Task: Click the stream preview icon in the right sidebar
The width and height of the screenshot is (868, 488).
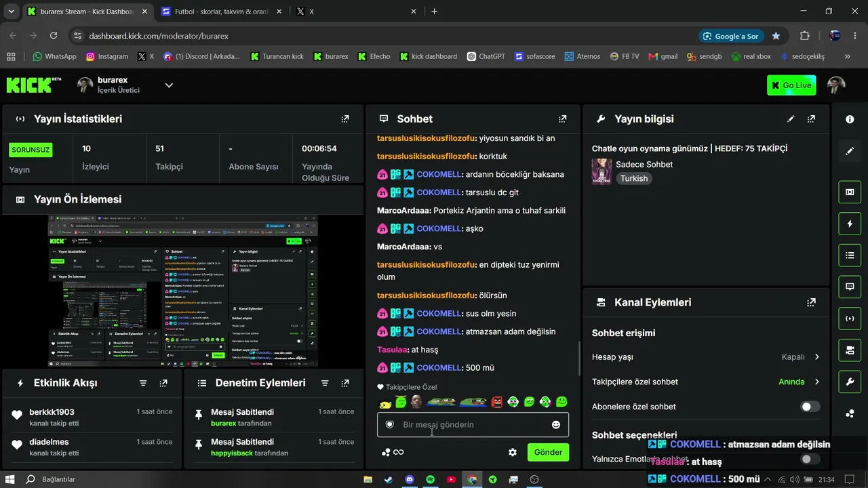Action: click(x=850, y=192)
